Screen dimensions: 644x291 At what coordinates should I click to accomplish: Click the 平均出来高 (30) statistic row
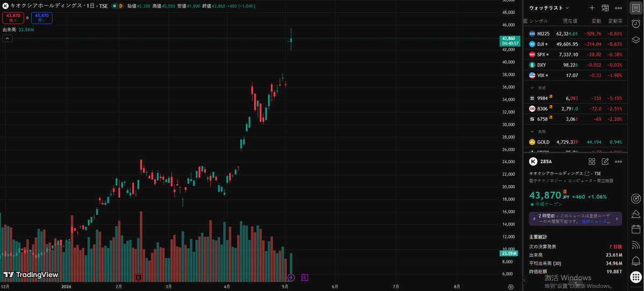pyautogui.click(x=576, y=263)
